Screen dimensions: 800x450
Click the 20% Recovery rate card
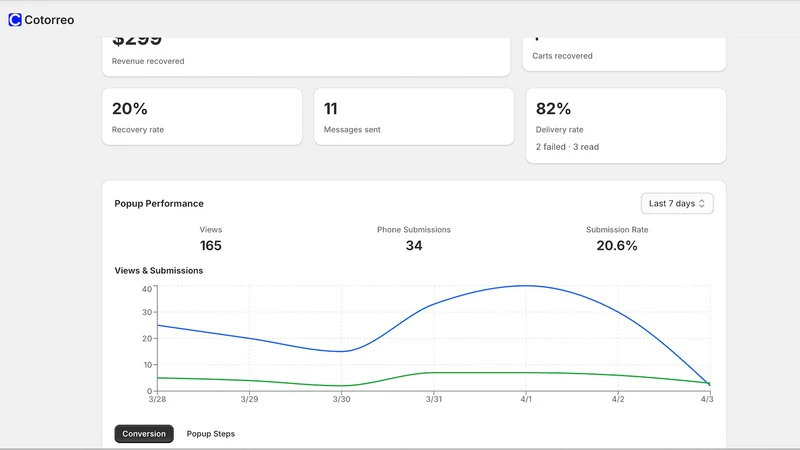click(x=202, y=117)
